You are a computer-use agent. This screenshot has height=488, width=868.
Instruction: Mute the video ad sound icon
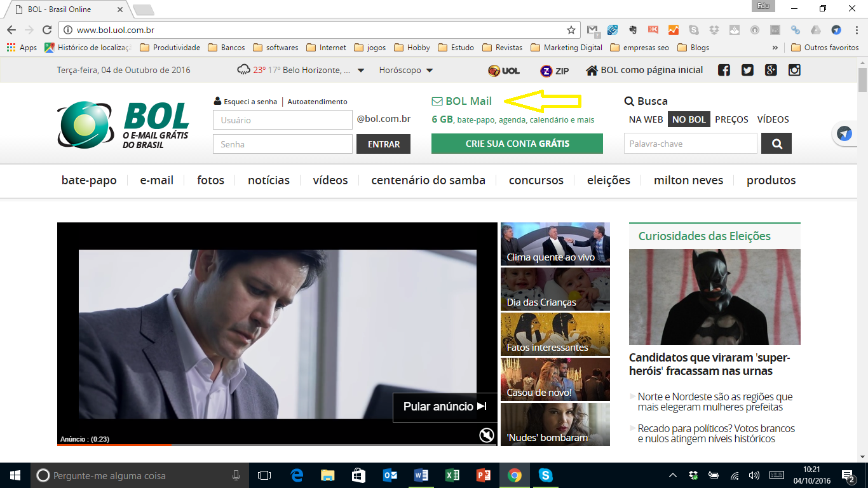point(487,435)
